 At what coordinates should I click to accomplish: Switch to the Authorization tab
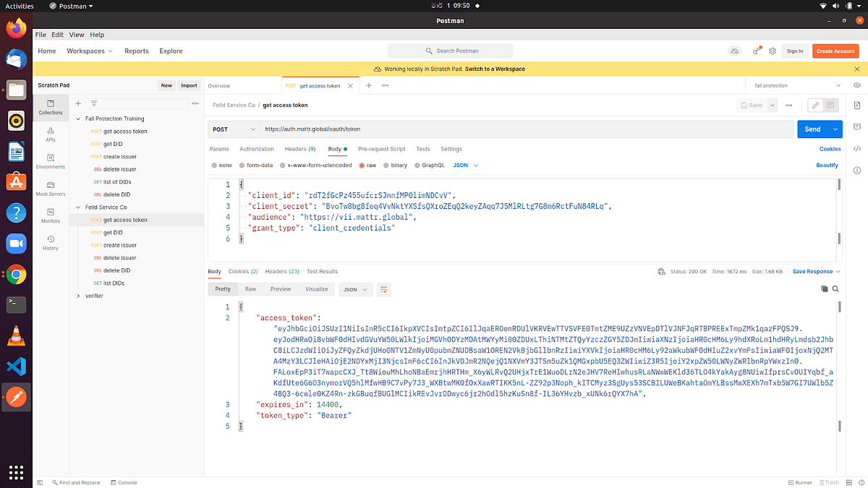click(257, 149)
